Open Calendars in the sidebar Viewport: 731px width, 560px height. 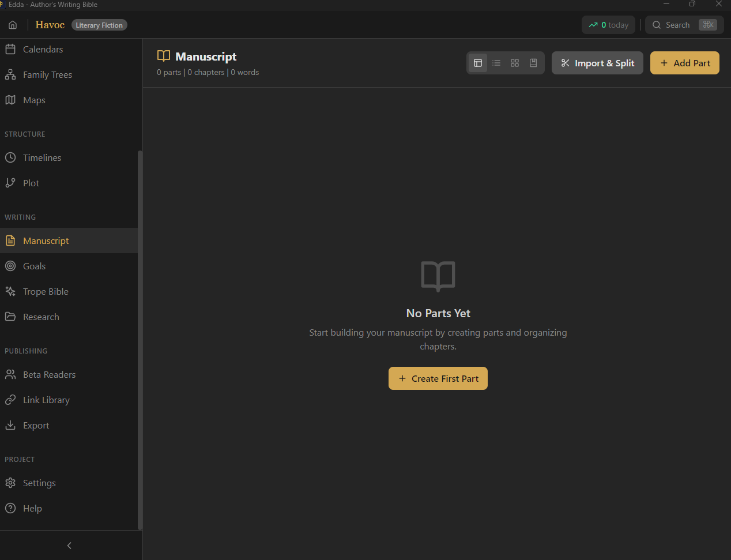click(69, 50)
